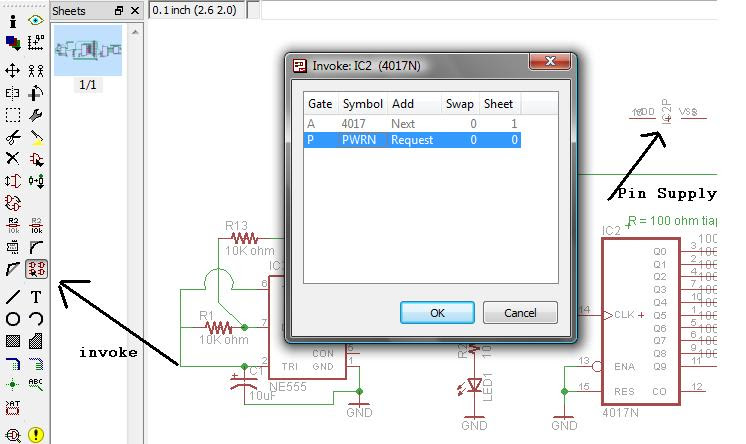Choose the Circle drawing tool
Screen dimensions: 746x444
point(13,319)
